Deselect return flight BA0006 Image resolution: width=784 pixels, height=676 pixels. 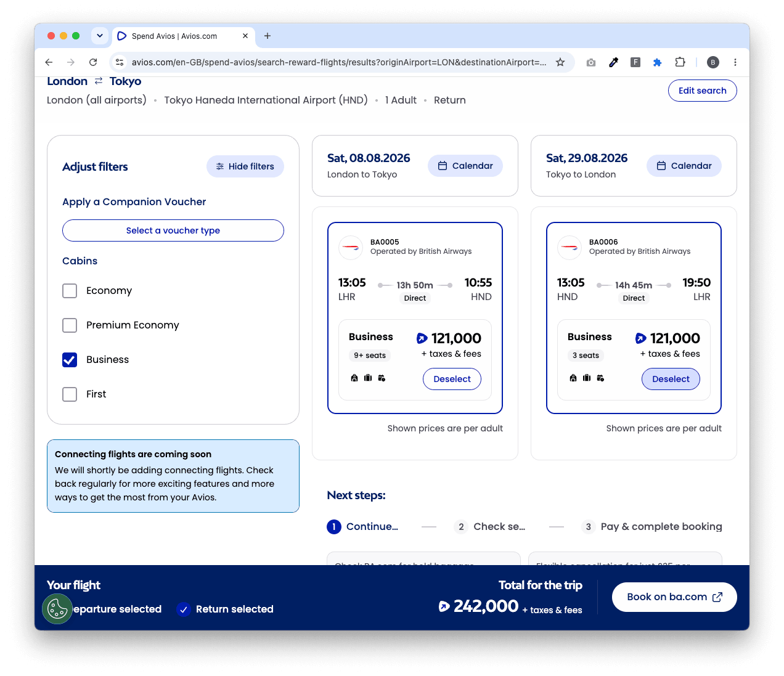(671, 379)
